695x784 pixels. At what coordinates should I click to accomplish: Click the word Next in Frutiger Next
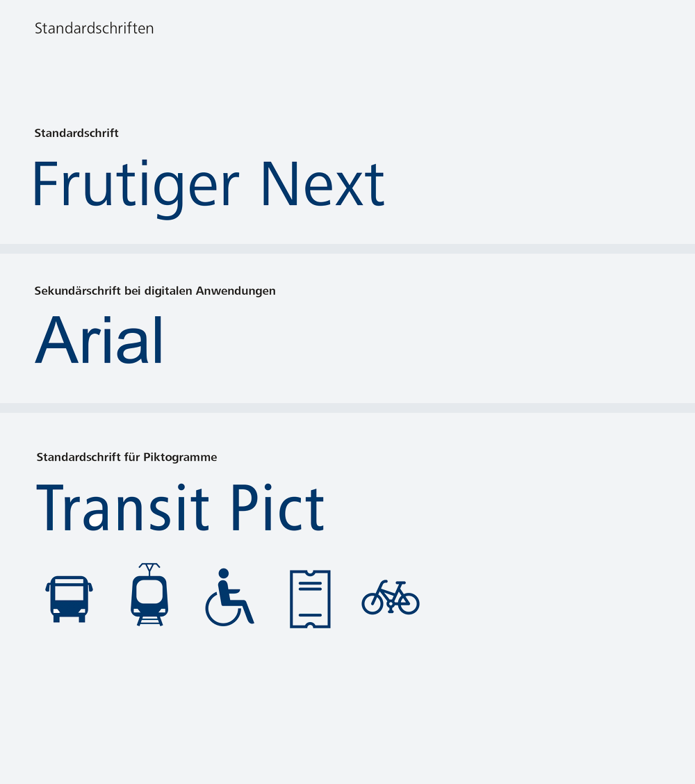(322, 184)
